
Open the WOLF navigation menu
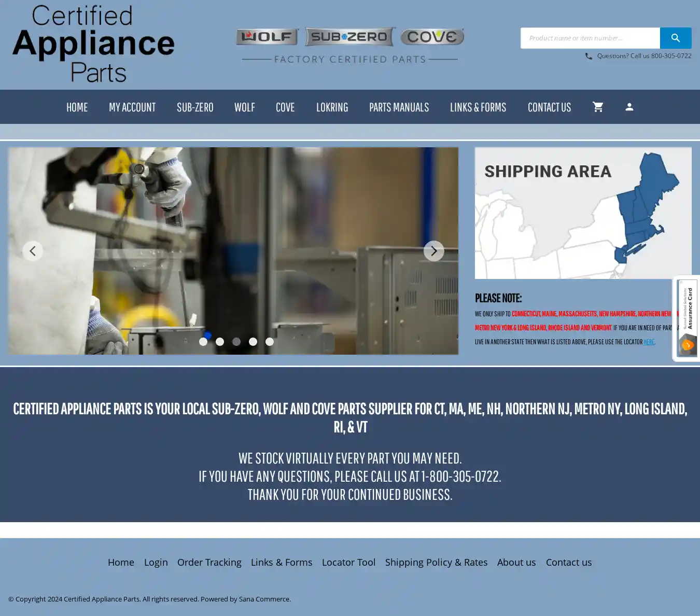click(x=244, y=107)
